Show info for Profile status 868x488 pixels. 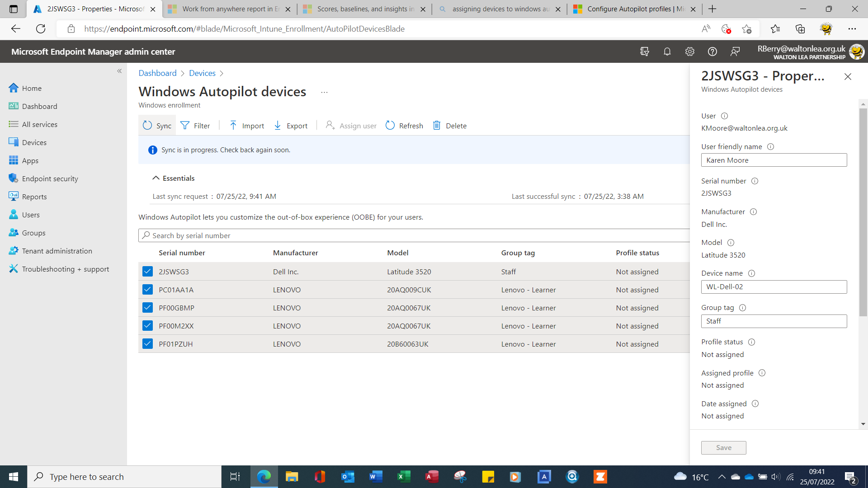pyautogui.click(x=751, y=342)
